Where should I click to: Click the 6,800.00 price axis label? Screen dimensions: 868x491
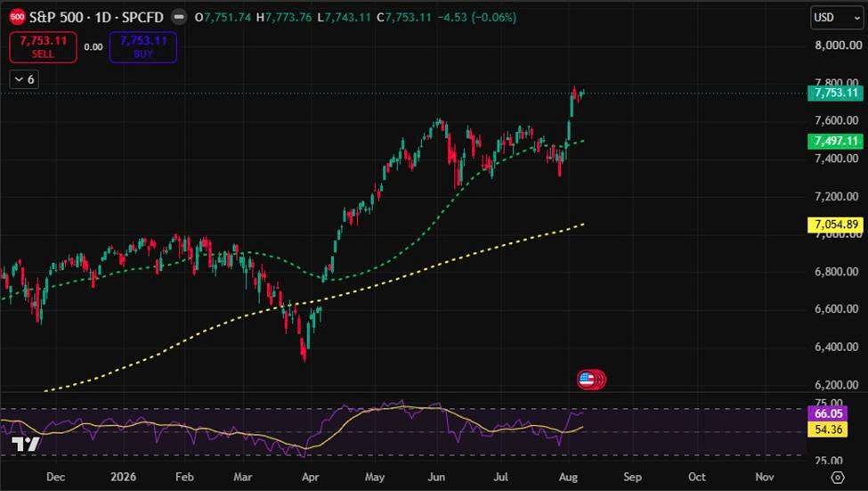(837, 272)
